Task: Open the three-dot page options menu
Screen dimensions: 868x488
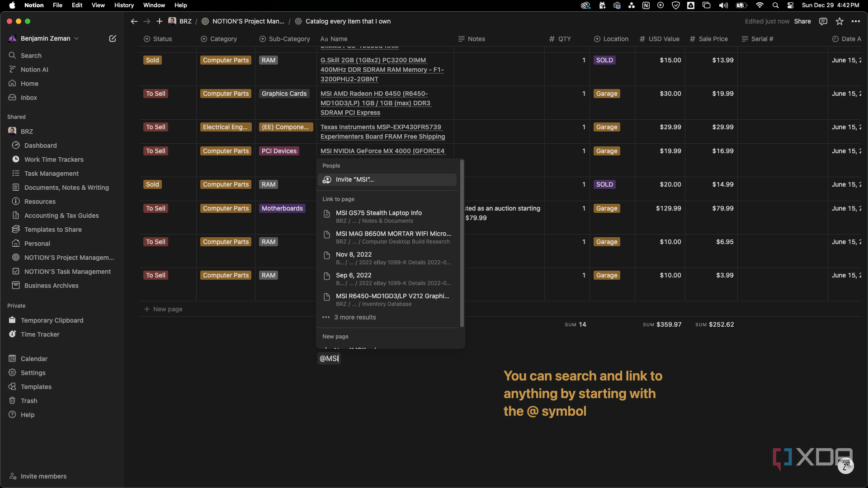Action: 856,21
